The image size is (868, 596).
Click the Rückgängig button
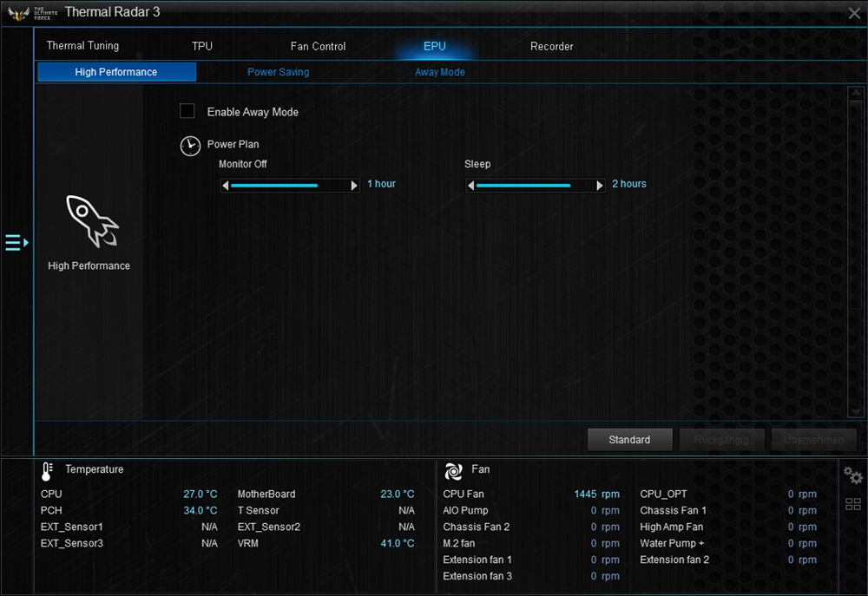click(x=721, y=440)
